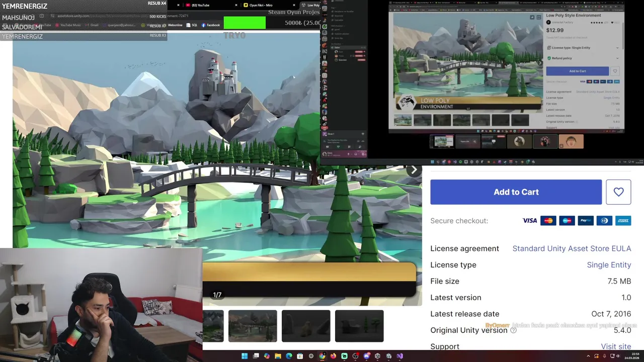Disconnect from voice in Discord window

coord(363,141)
